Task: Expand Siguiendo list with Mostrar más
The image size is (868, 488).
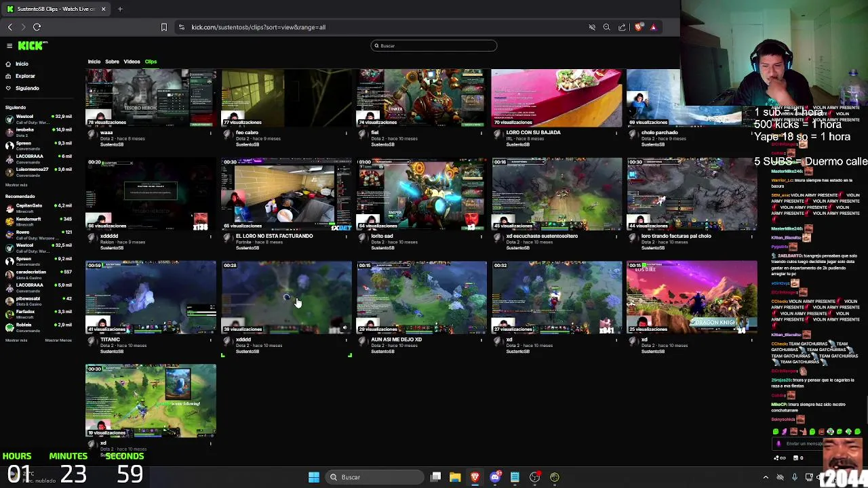Action: click(16, 185)
